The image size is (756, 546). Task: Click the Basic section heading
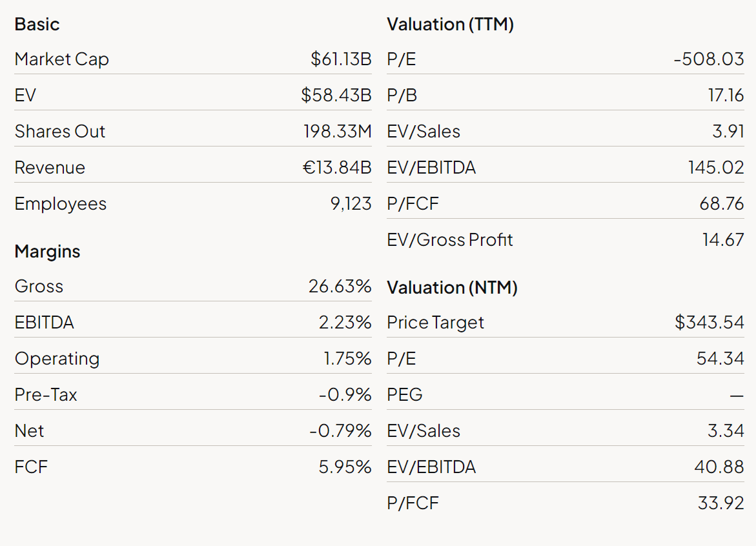click(37, 25)
